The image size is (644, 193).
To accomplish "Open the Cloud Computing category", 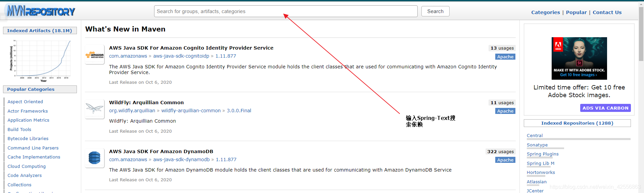I will 27,166.
